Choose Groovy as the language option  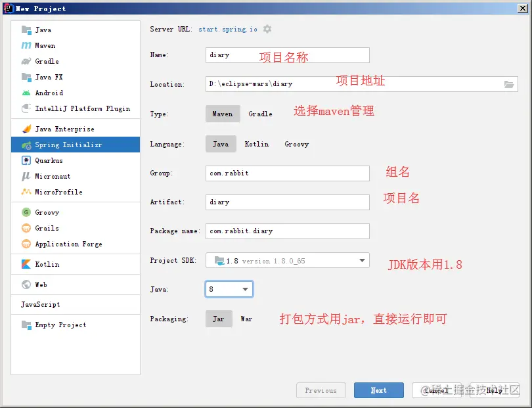[296, 144]
